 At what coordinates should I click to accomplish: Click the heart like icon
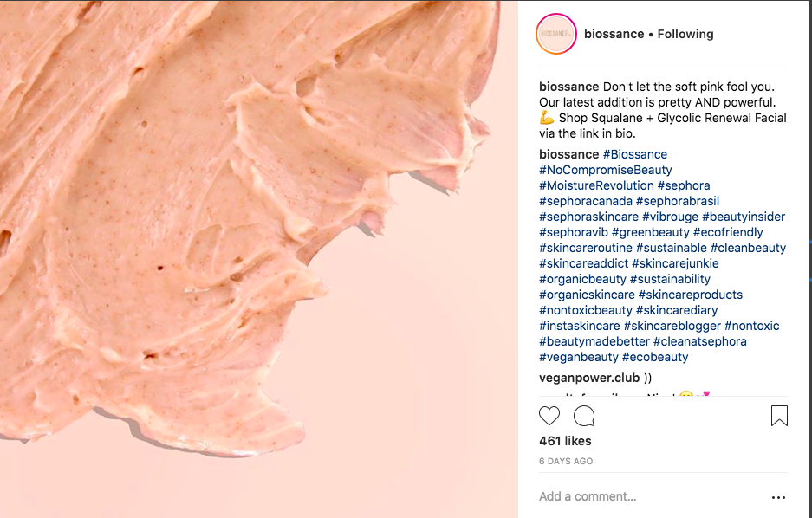point(549,417)
